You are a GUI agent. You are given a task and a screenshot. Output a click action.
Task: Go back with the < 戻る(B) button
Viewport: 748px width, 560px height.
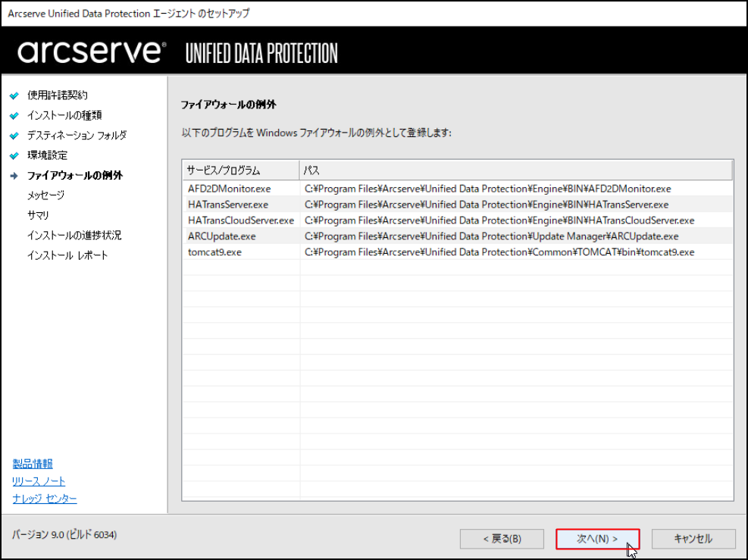tap(502, 539)
